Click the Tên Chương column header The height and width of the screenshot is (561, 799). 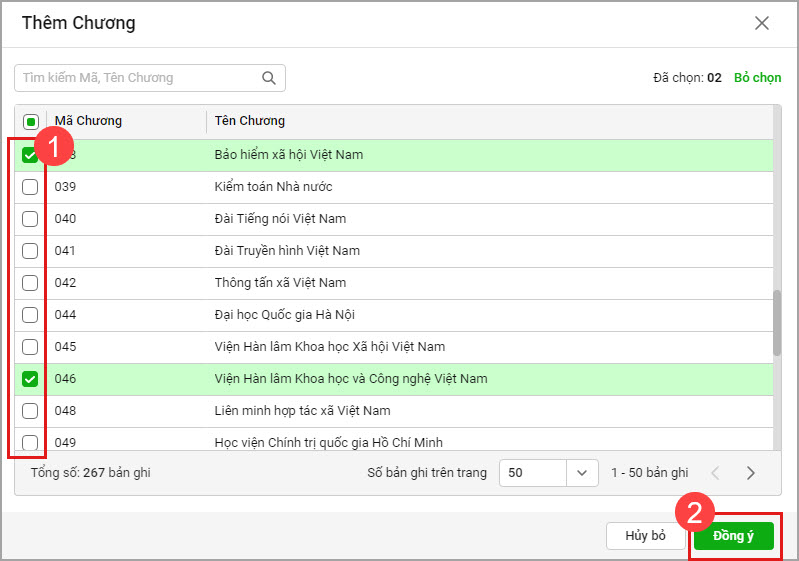250,121
